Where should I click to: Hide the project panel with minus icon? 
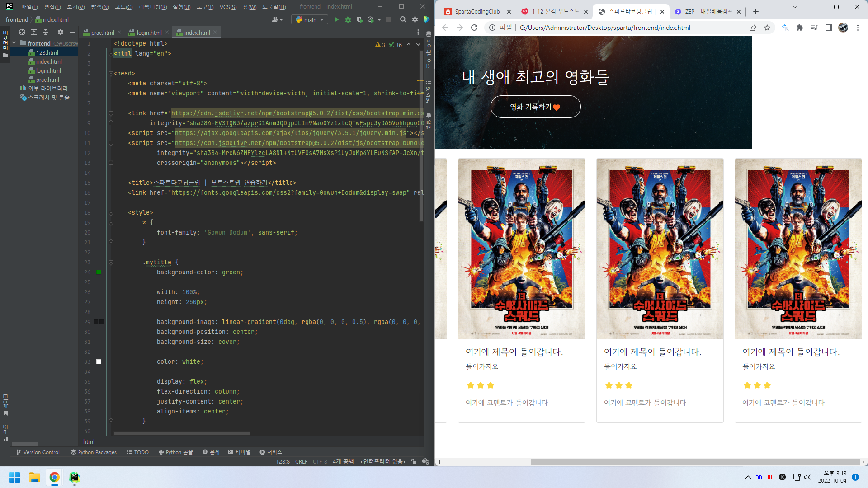click(x=72, y=32)
